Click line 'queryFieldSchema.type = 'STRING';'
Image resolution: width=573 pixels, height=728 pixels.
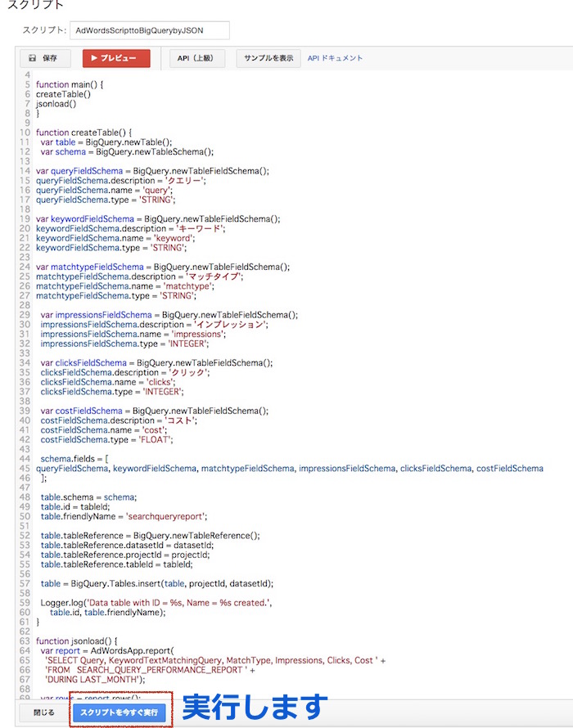click(x=106, y=200)
